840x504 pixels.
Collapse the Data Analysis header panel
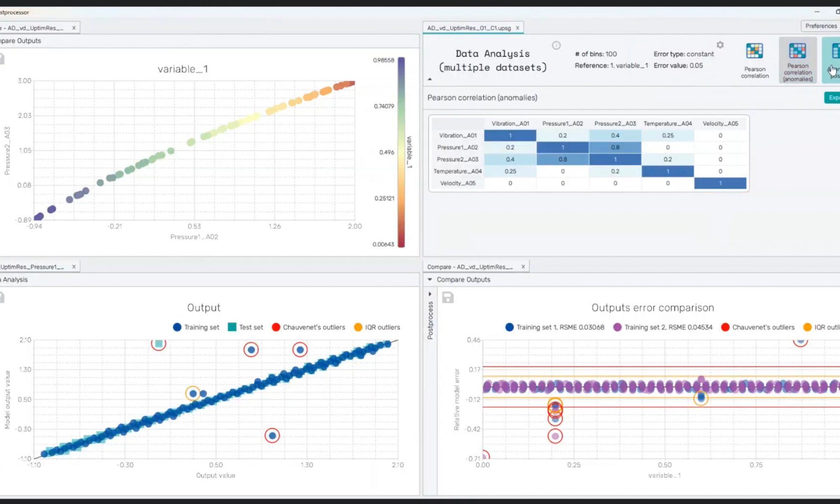pos(430,79)
